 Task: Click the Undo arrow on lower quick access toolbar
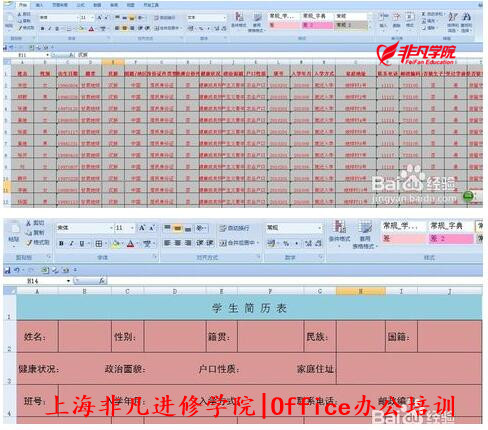(x=17, y=270)
